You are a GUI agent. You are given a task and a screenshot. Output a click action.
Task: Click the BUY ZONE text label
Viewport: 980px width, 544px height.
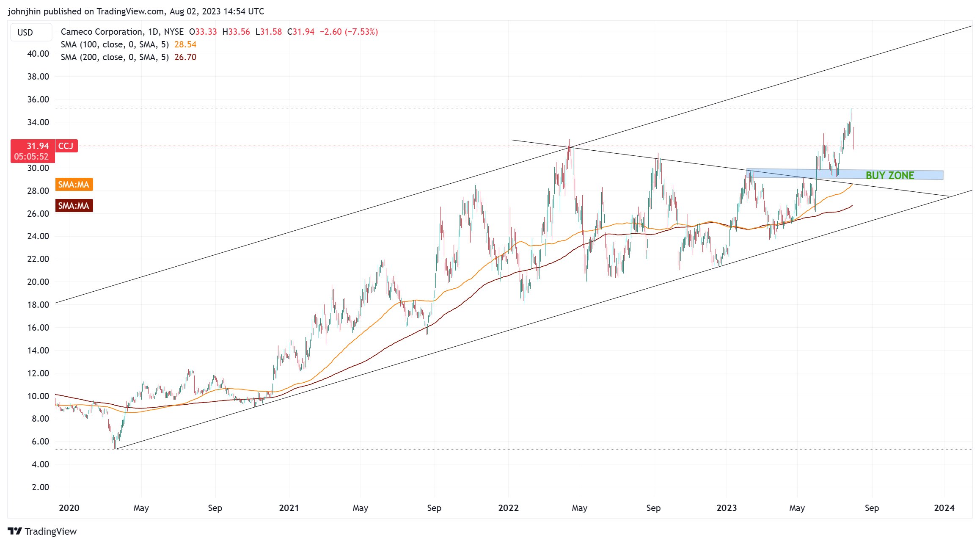[889, 175]
